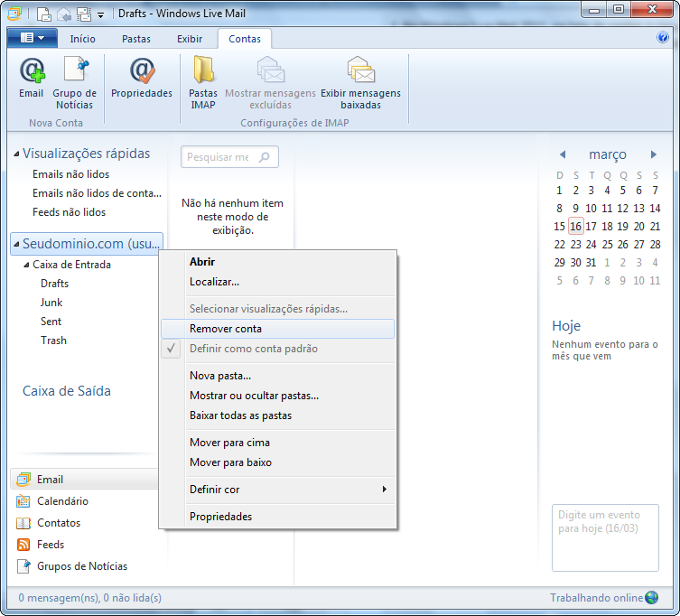
Task: Open Contatos from the navigation pane
Action: (x=59, y=523)
